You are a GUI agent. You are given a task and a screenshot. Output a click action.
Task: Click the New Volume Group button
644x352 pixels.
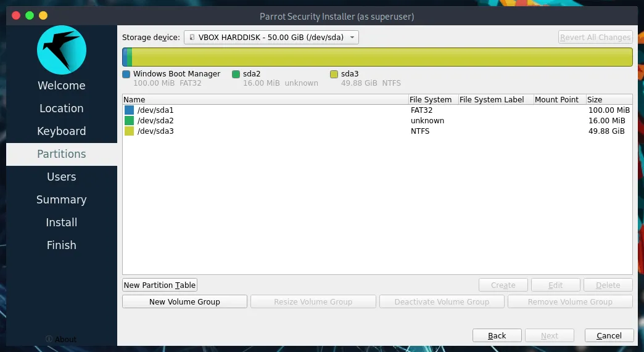184,301
